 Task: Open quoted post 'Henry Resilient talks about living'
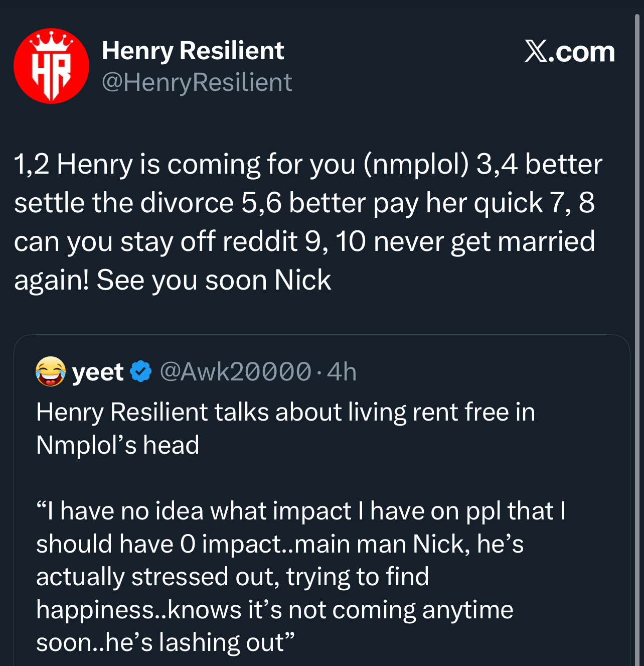285,412
